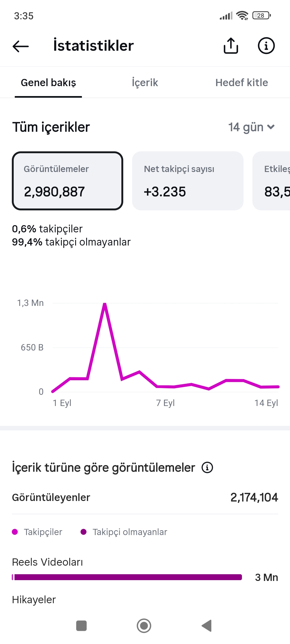The width and height of the screenshot is (290, 644).
Task: Tap Android recent apps square button
Action: tap(81, 626)
